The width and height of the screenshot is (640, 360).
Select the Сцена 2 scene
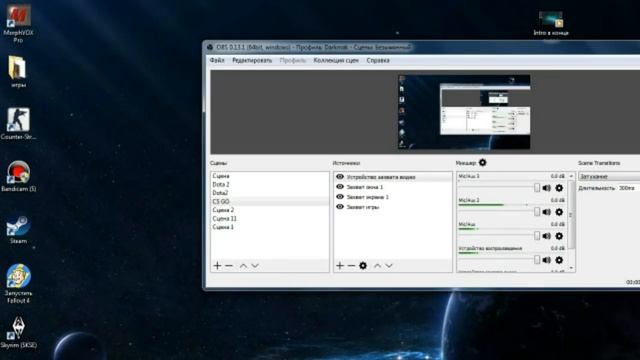(x=270, y=210)
